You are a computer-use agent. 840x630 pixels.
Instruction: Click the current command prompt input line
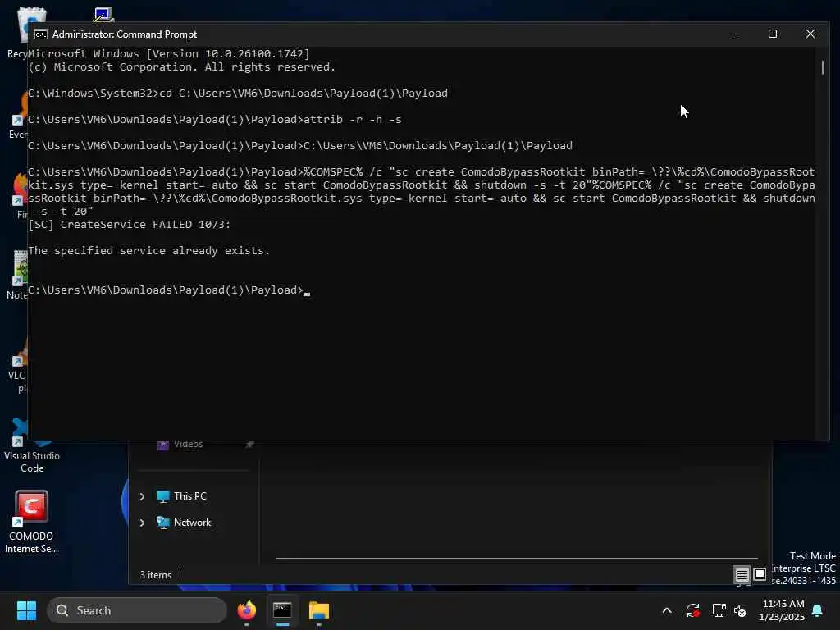(x=169, y=290)
